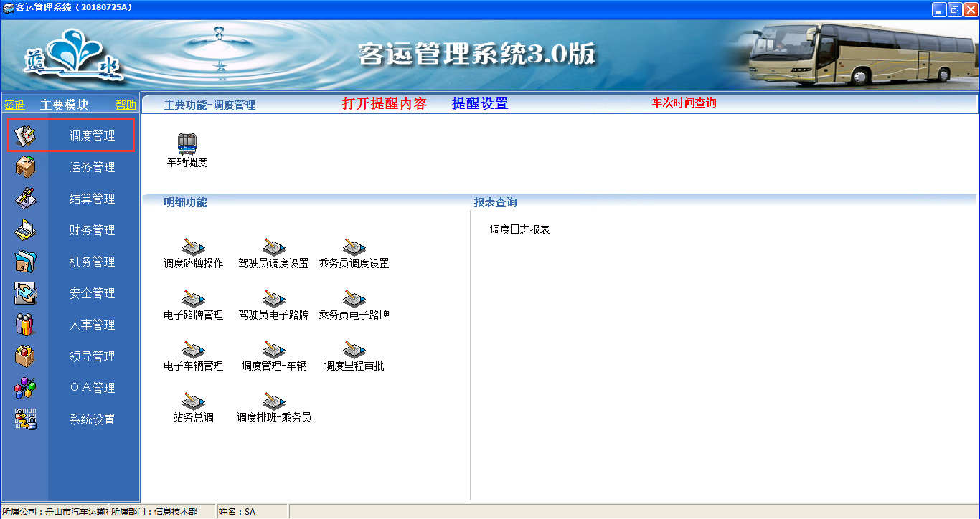The image size is (980, 519).
Task: Minimize the 客运管理系统 window
Action: point(939,9)
